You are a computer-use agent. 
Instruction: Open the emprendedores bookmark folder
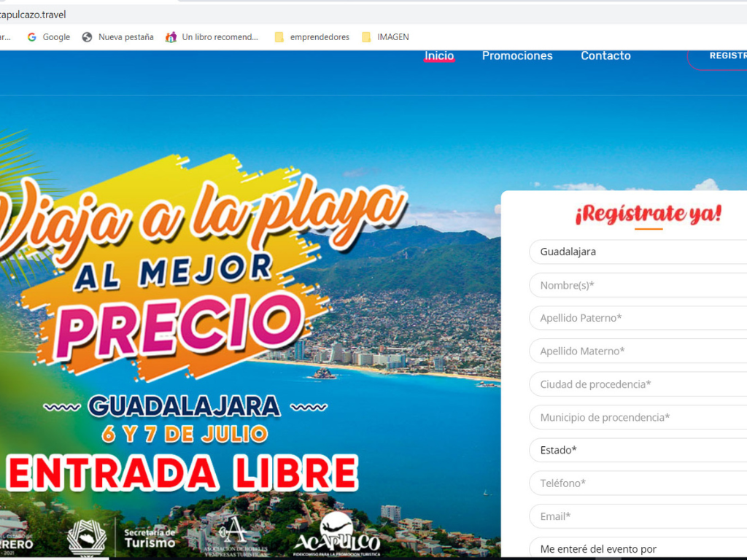tap(311, 37)
